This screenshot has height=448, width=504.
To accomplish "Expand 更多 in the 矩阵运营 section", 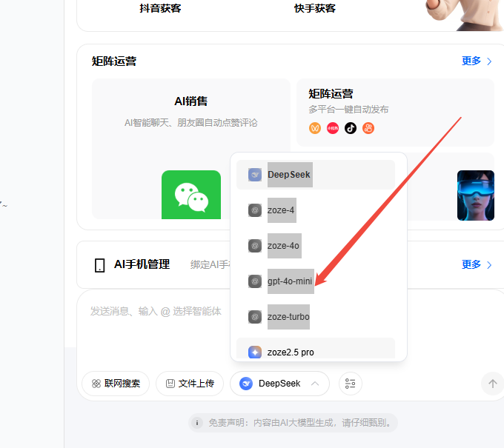I will pyautogui.click(x=477, y=61).
